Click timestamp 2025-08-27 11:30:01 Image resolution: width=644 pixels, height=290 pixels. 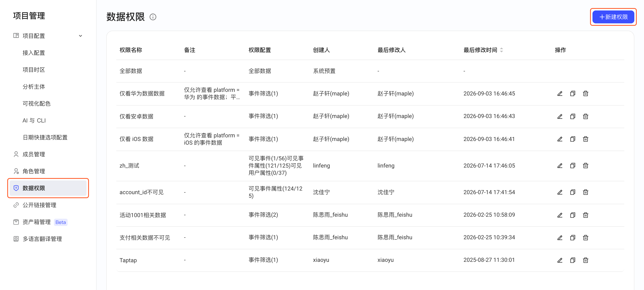[489, 260]
